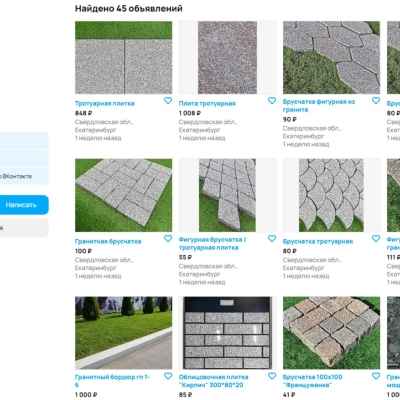The image size is (400, 400).
Task: Open the Тротуарная плитка listing title
Action: click(x=105, y=103)
